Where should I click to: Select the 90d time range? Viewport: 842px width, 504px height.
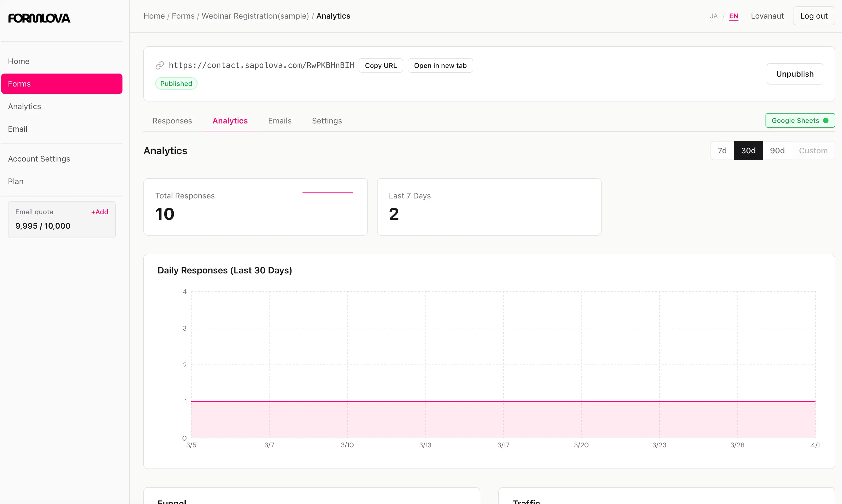777,151
